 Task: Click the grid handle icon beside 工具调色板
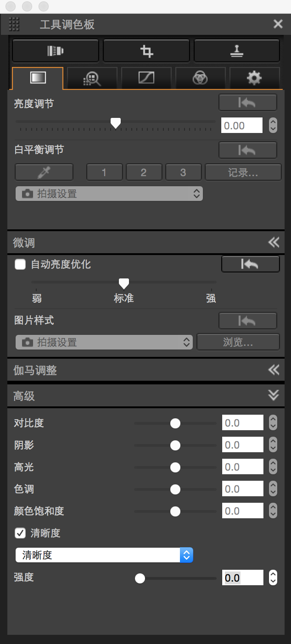15,24
